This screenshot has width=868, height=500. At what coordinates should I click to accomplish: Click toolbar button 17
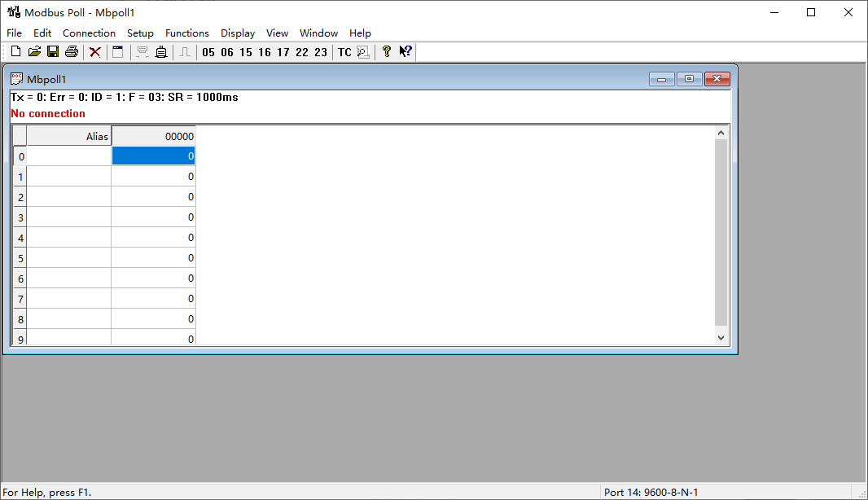pos(283,52)
